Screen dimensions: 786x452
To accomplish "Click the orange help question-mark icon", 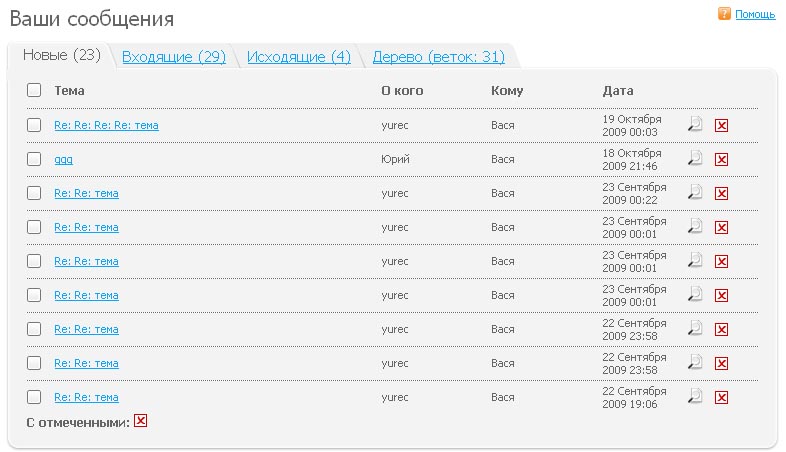I will tap(724, 14).
